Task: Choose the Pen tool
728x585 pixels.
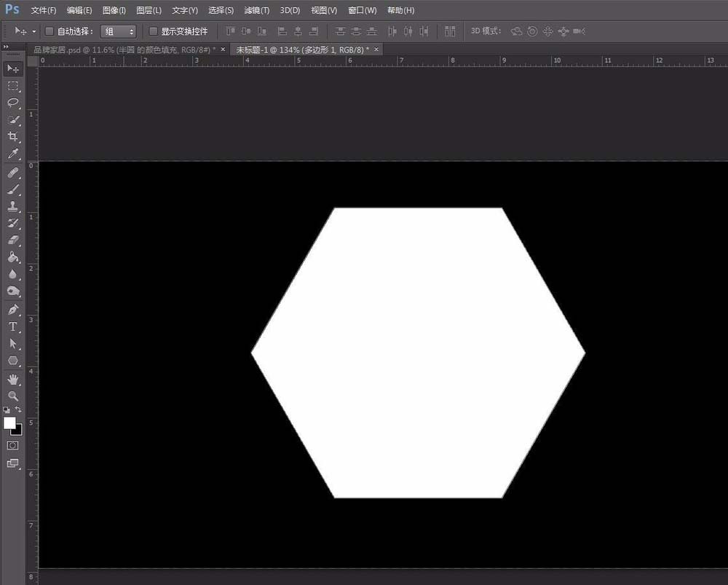Action: tap(13, 310)
